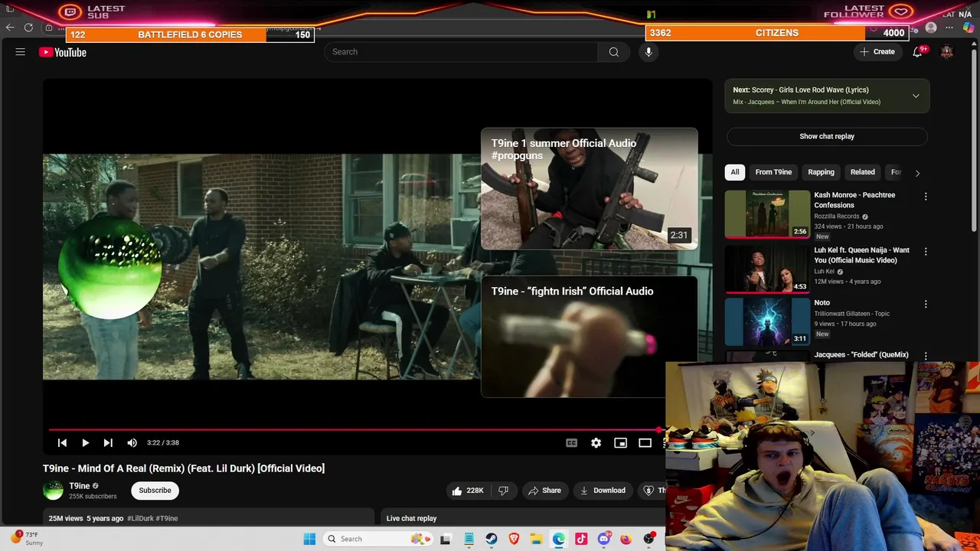Toggle theater mode view

point(645,442)
